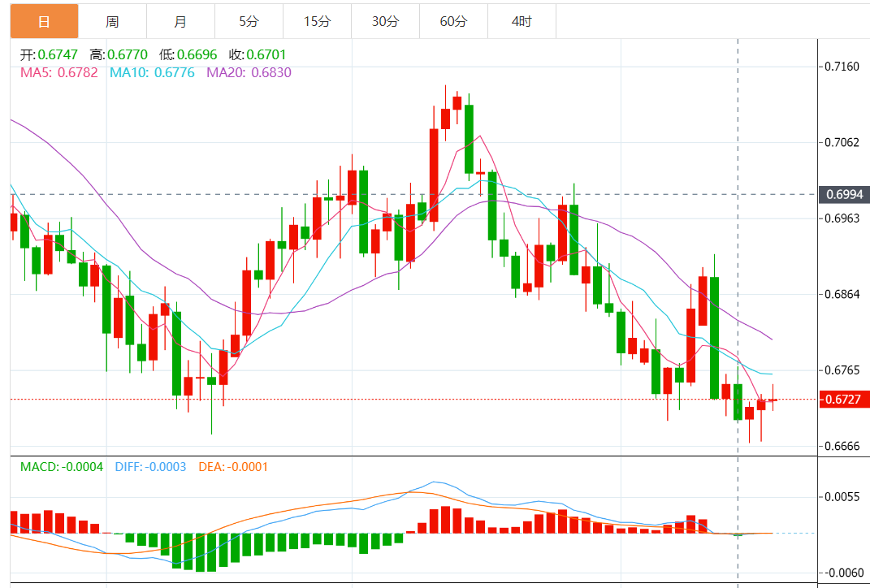Click the 0.7160 price axis label
This screenshot has height=588, width=870.
click(842, 67)
